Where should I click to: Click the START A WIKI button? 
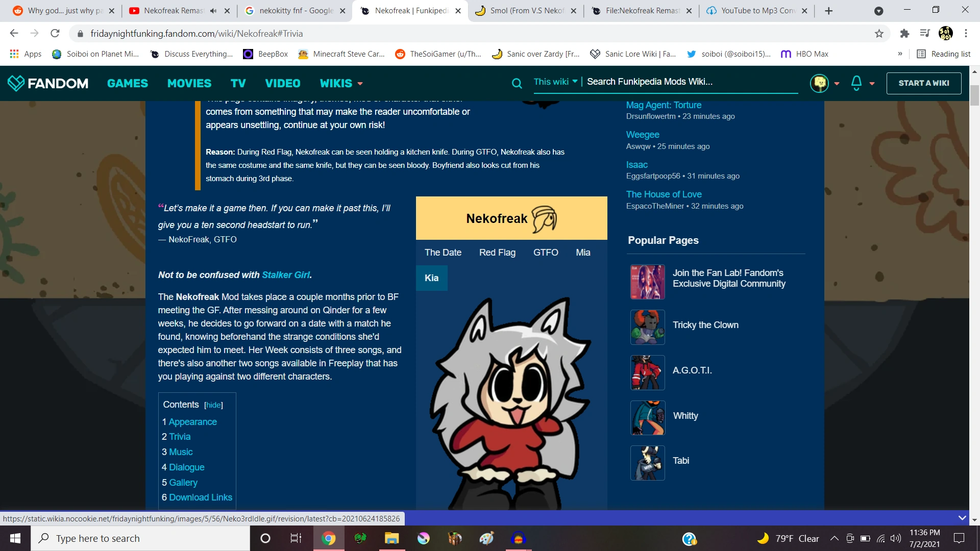pyautogui.click(x=924, y=83)
